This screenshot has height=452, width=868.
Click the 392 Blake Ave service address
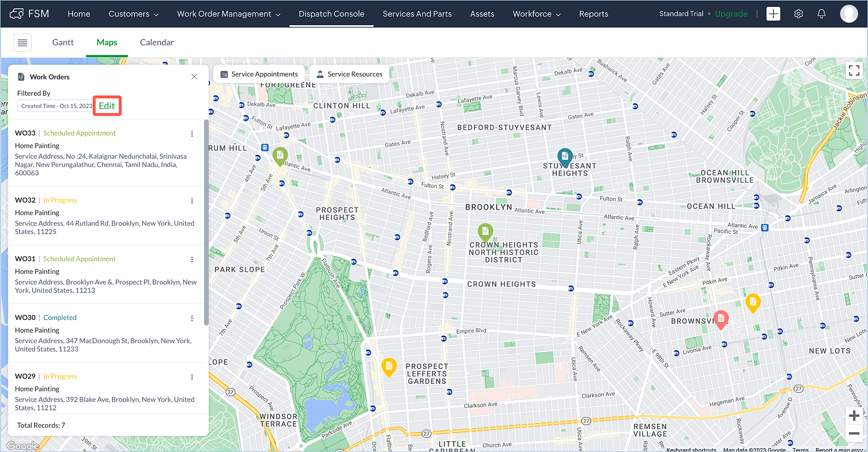click(x=105, y=404)
